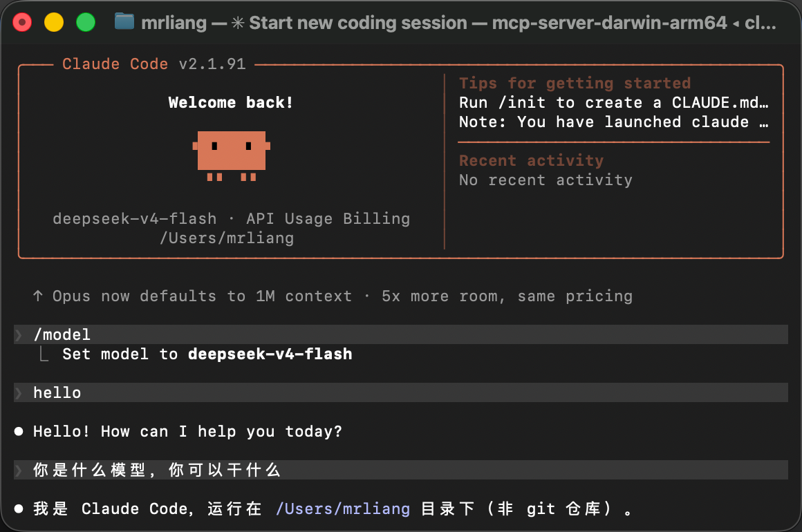Click the Claude Code title text
Viewport: 802px width, 532px height.
point(115,64)
